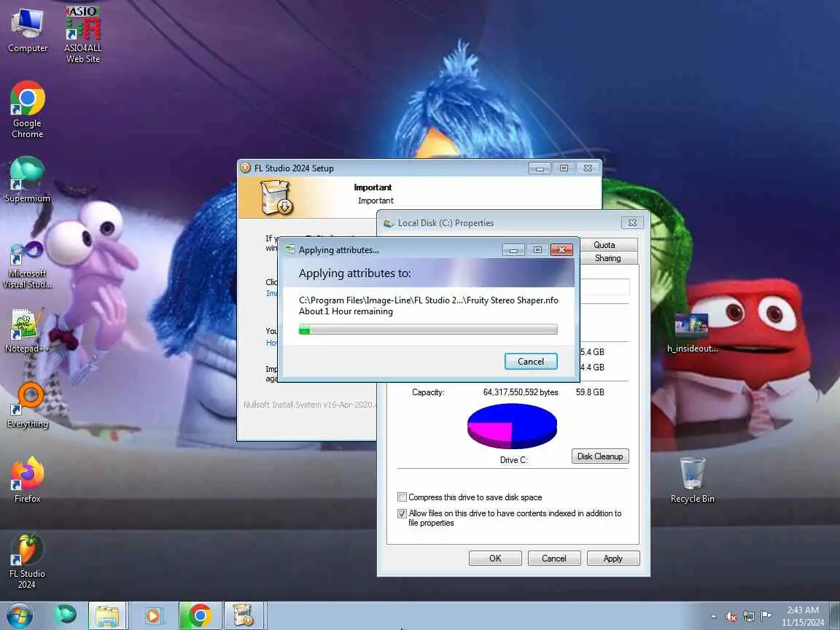Image resolution: width=840 pixels, height=630 pixels.
Task: Select the h_insideout image file on desktop
Action: (x=692, y=332)
